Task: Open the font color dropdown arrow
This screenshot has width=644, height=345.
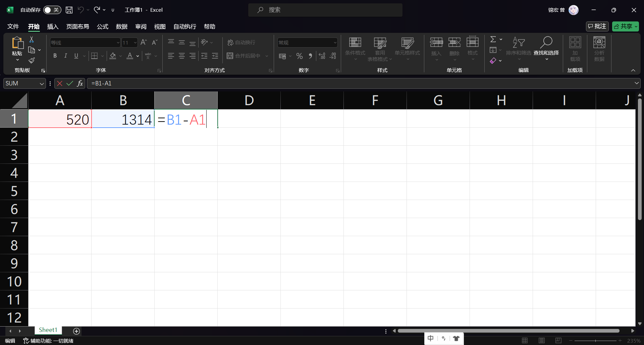Action: (138, 56)
